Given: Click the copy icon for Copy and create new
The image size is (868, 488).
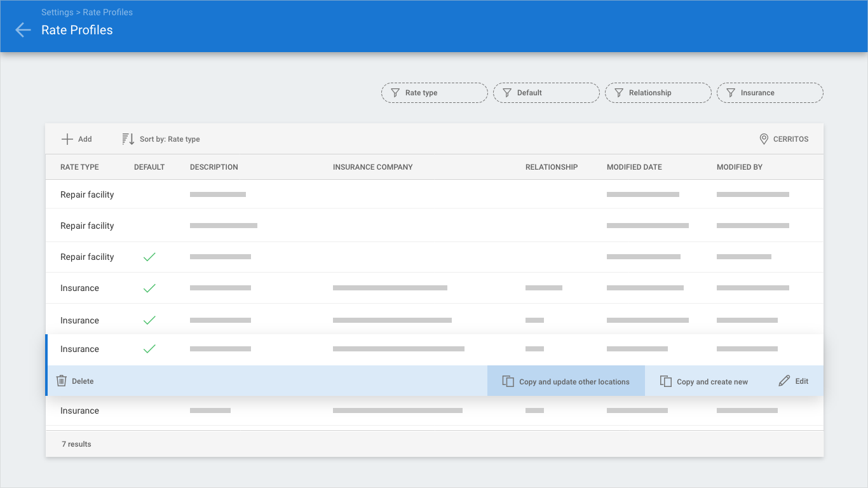Looking at the screenshot, I should (666, 381).
